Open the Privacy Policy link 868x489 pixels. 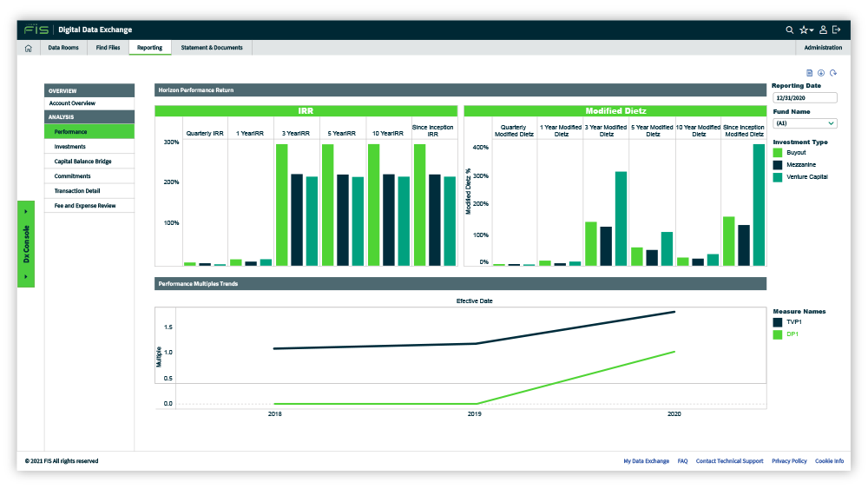pos(789,461)
